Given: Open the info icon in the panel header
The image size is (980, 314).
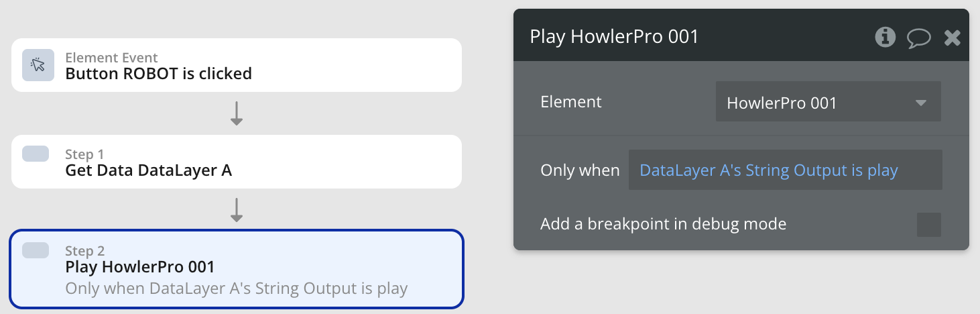Looking at the screenshot, I should click(x=885, y=37).
